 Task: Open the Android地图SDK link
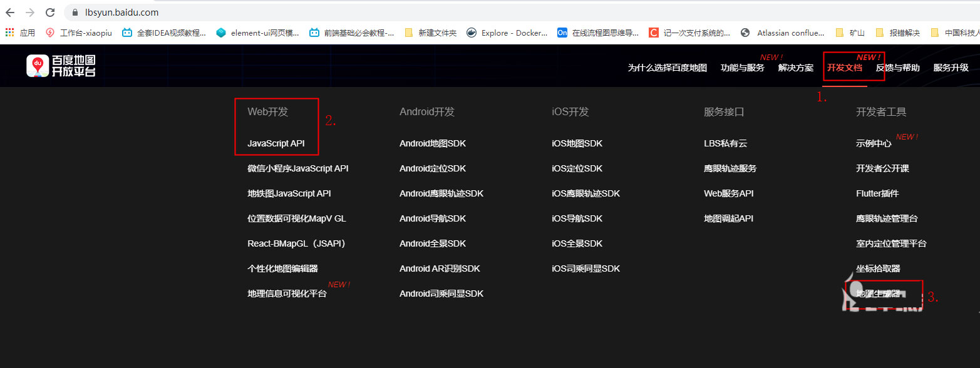[433, 143]
